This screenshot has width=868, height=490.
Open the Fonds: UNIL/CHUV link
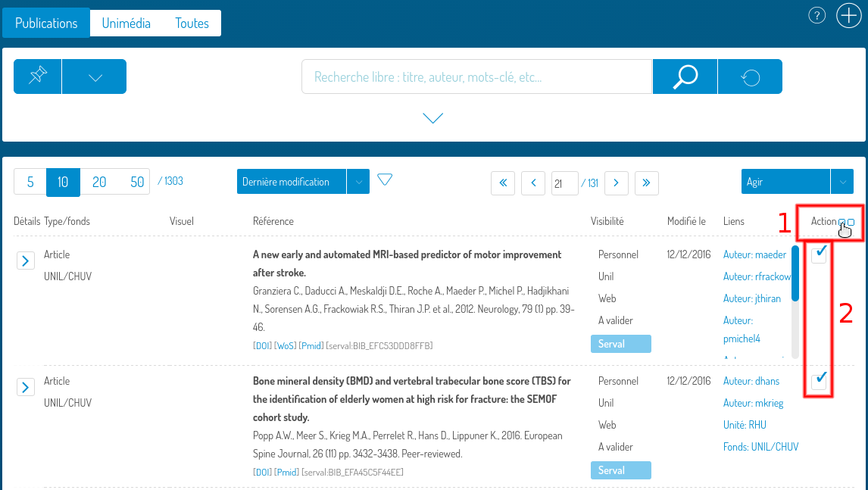coord(760,447)
